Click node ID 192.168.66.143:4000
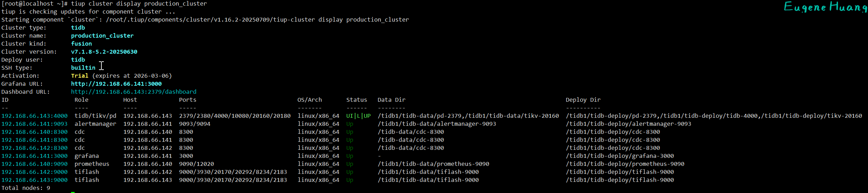The height and width of the screenshot is (193, 868). (34, 116)
